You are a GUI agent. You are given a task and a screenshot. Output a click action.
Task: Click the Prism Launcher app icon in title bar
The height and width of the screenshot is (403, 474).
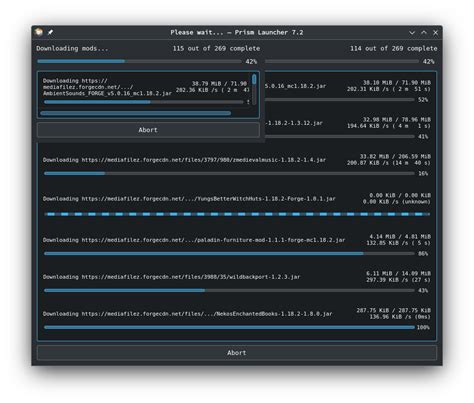tap(39, 32)
